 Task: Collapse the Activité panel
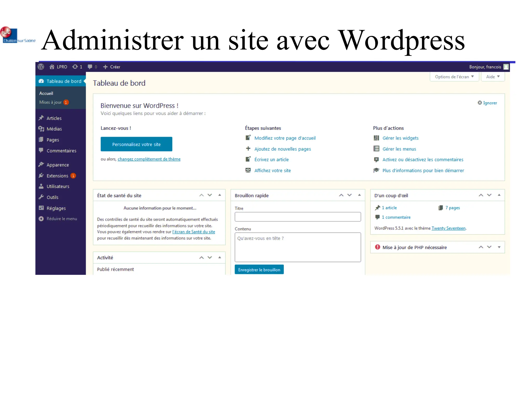pos(220,257)
